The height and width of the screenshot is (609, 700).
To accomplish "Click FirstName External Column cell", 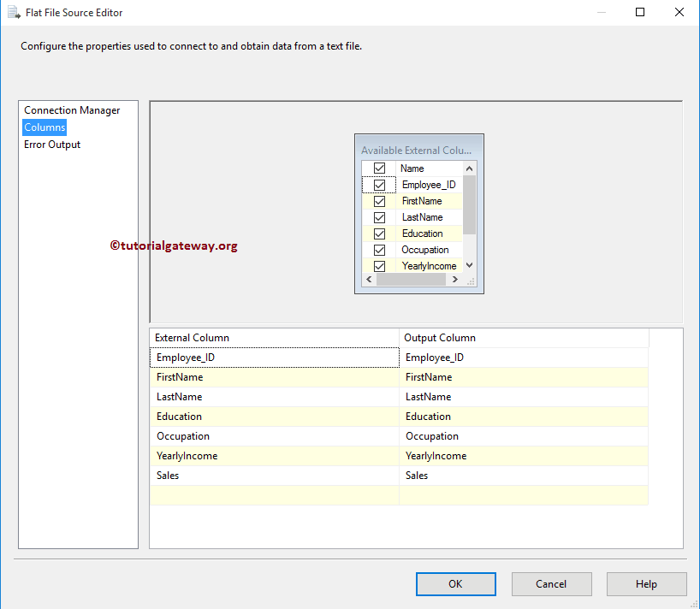I will point(274,377).
